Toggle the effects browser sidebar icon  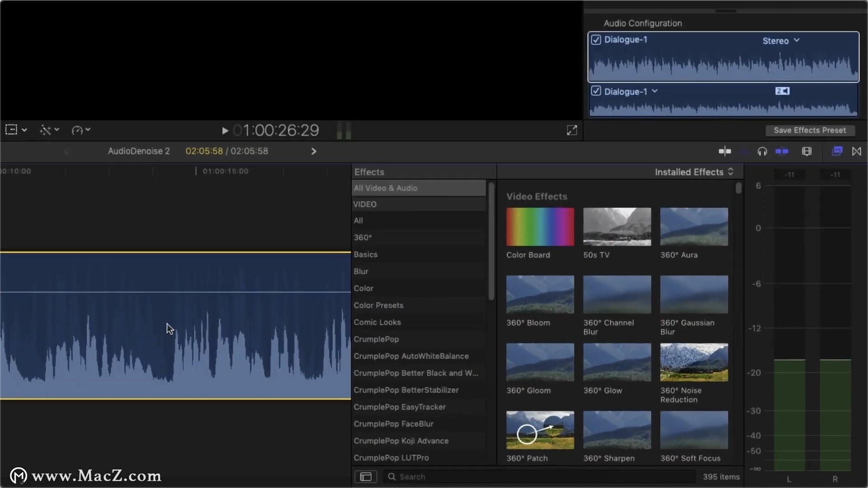tap(366, 477)
